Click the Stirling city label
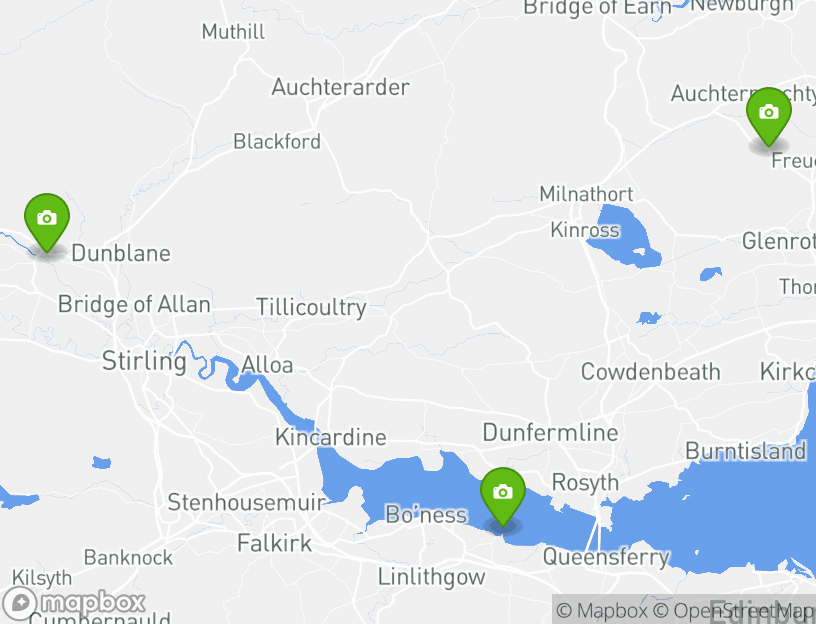Viewport: 816px width, 624px height. [144, 361]
